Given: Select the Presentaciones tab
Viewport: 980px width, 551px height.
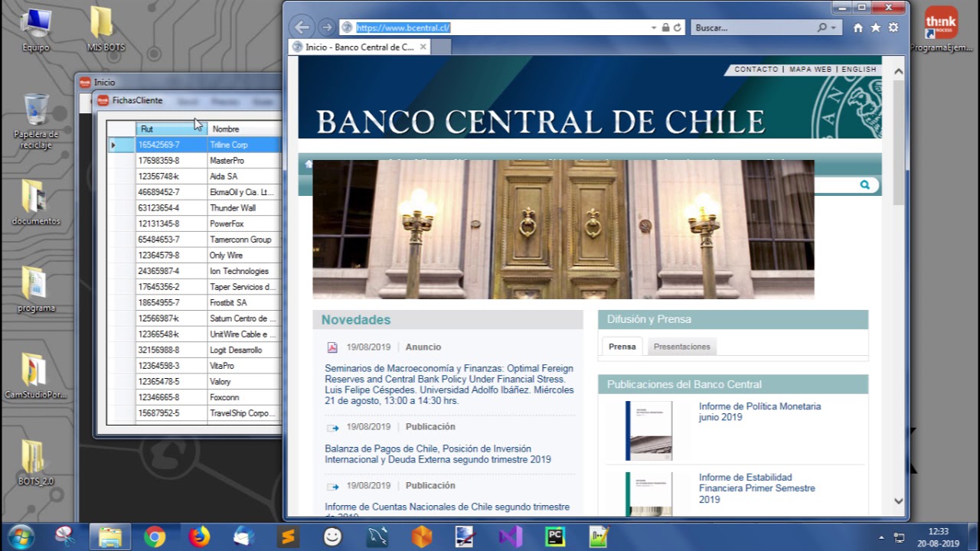Looking at the screenshot, I should [682, 347].
